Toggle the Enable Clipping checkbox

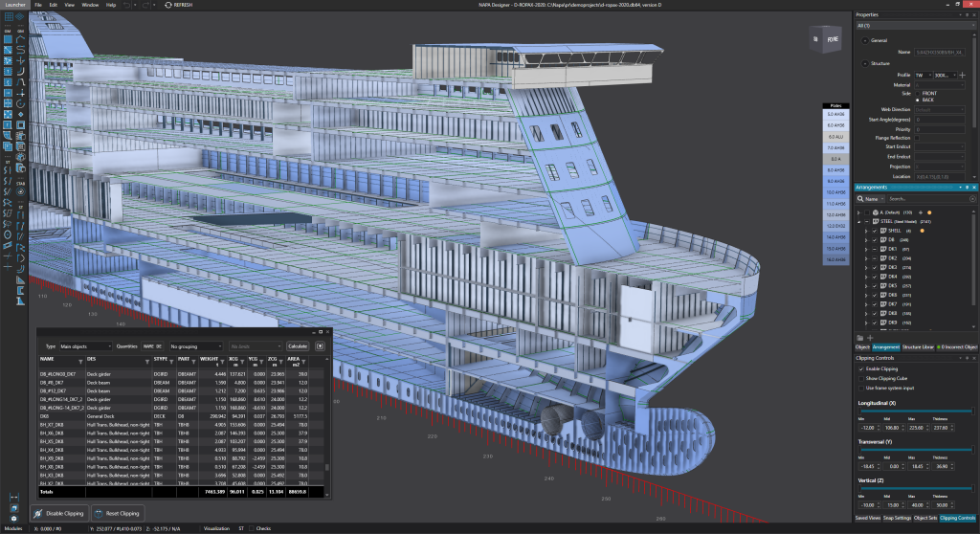tap(860, 368)
